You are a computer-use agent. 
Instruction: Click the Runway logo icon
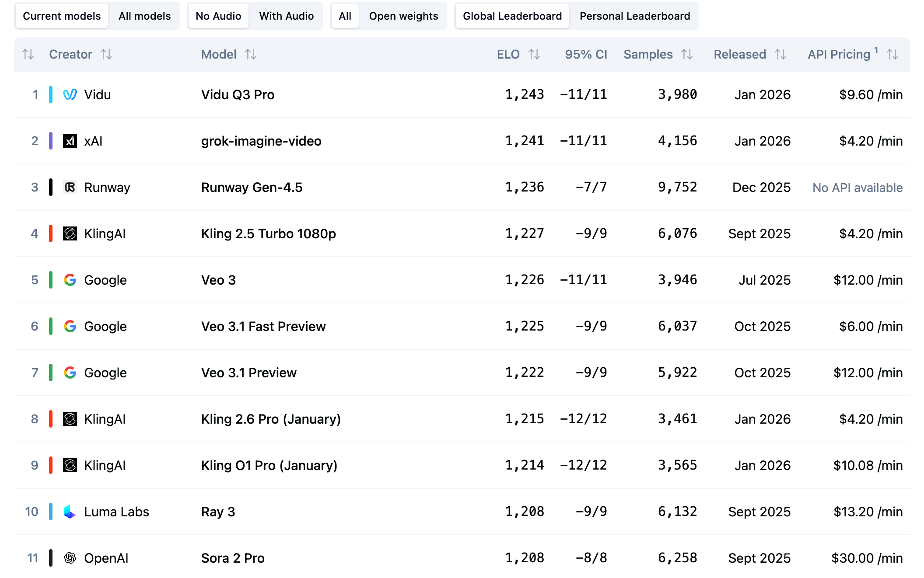70,187
